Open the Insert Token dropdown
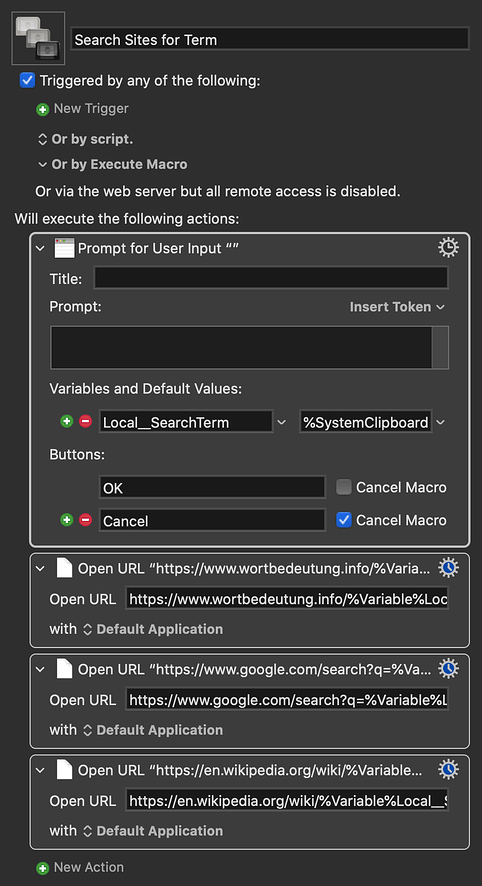This screenshot has height=886, width=482. point(397,307)
